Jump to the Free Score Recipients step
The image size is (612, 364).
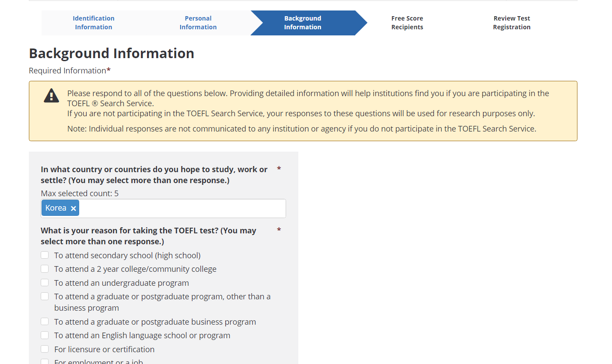pyautogui.click(x=407, y=23)
